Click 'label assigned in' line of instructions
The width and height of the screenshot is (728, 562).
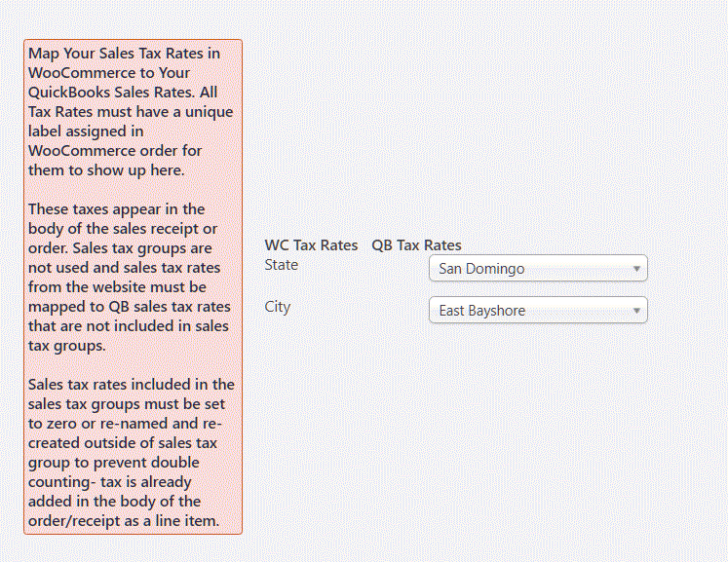[86, 131]
